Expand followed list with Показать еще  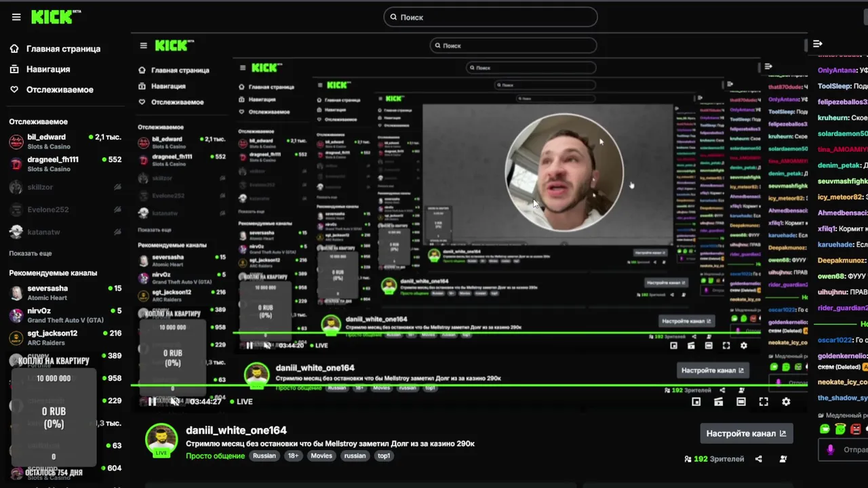pos(31,253)
